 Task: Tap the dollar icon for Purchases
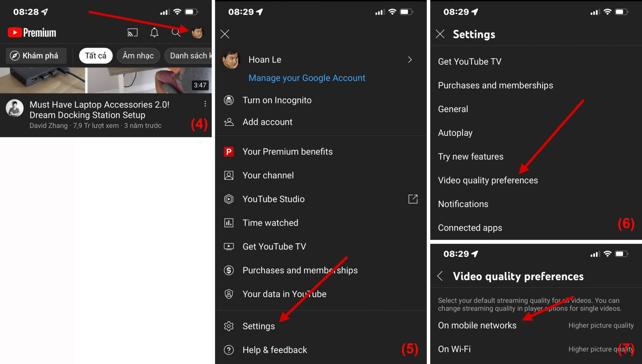point(229,270)
